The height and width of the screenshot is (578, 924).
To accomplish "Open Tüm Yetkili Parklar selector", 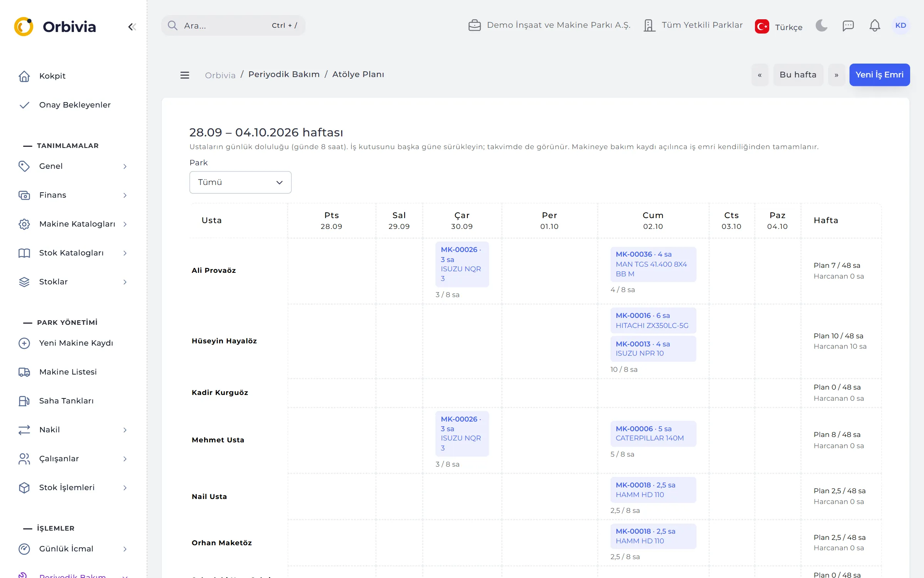I will [693, 25].
